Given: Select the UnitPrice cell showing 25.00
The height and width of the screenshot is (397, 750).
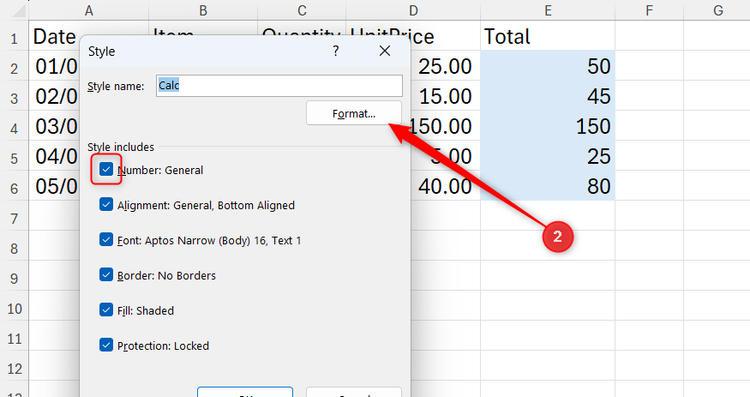Looking at the screenshot, I should click(445, 66).
